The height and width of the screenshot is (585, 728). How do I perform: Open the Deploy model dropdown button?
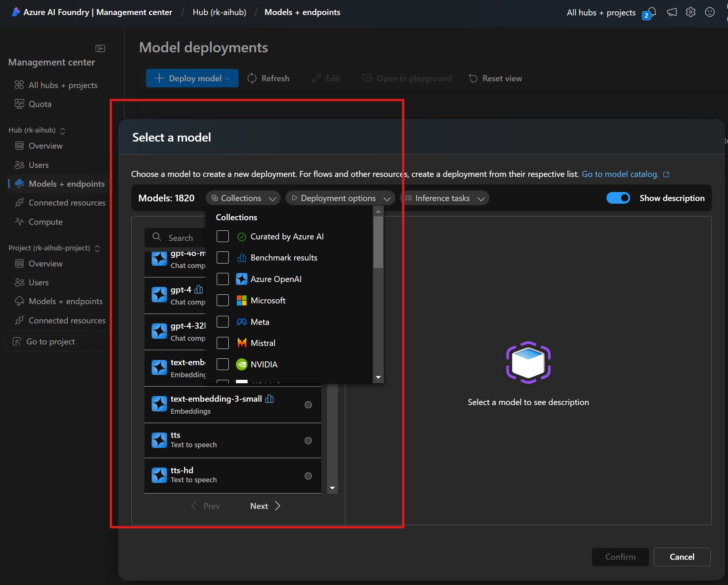click(x=192, y=78)
